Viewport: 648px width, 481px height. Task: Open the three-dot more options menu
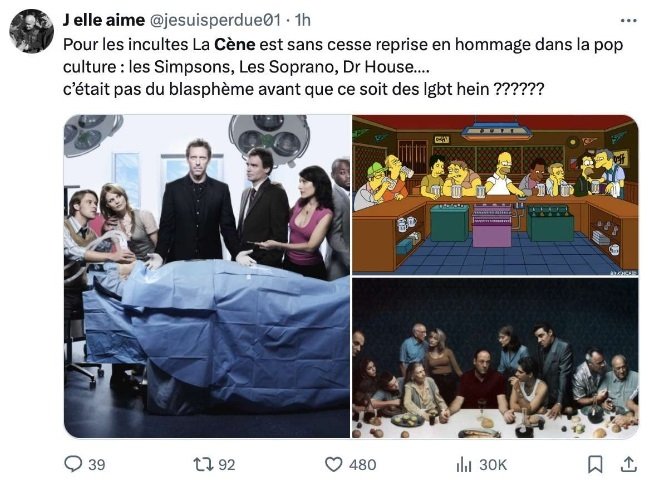pos(629,20)
